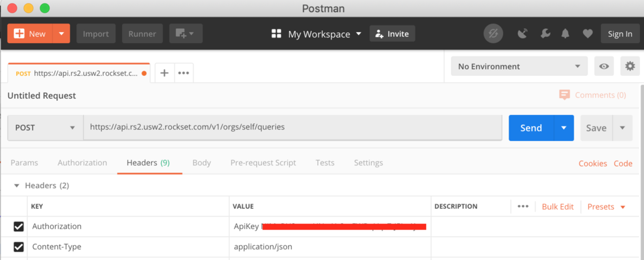The height and width of the screenshot is (260, 644).
Task: Open the tab options ellipsis menu
Action: pyautogui.click(x=184, y=73)
